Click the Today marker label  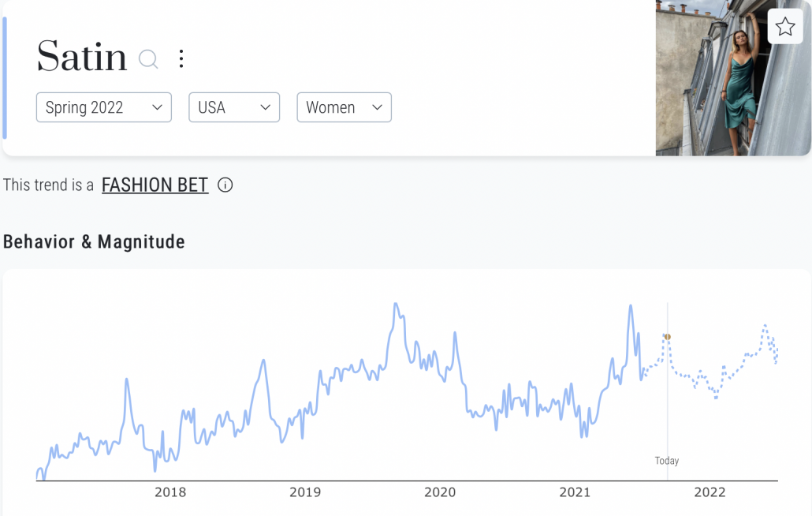(667, 461)
